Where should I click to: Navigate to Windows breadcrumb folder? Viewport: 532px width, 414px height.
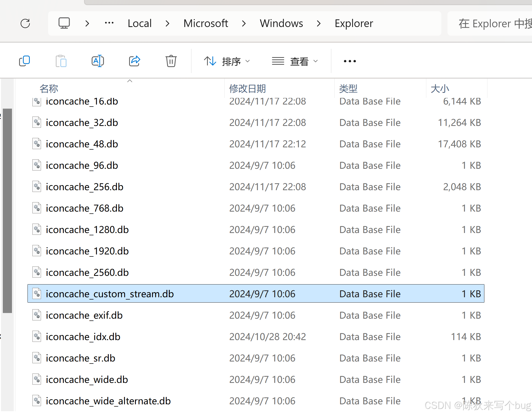[281, 23]
